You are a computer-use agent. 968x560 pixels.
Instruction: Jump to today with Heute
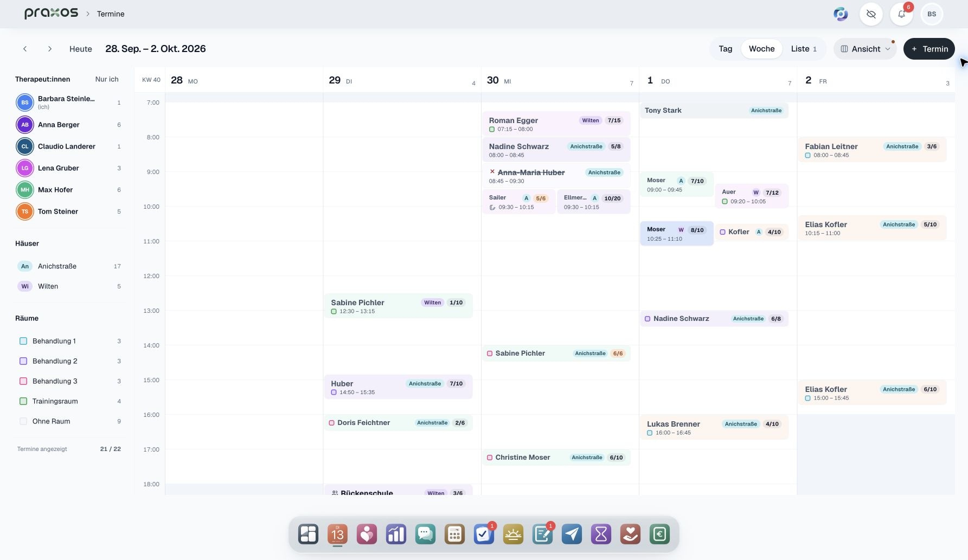81,49
